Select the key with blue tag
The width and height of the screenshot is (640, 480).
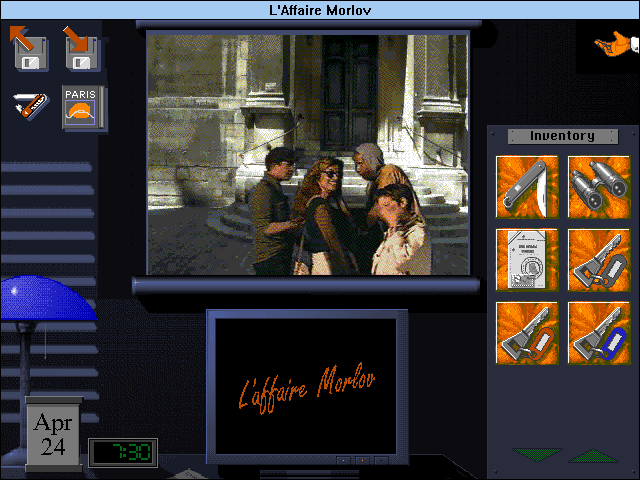(x=599, y=333)
